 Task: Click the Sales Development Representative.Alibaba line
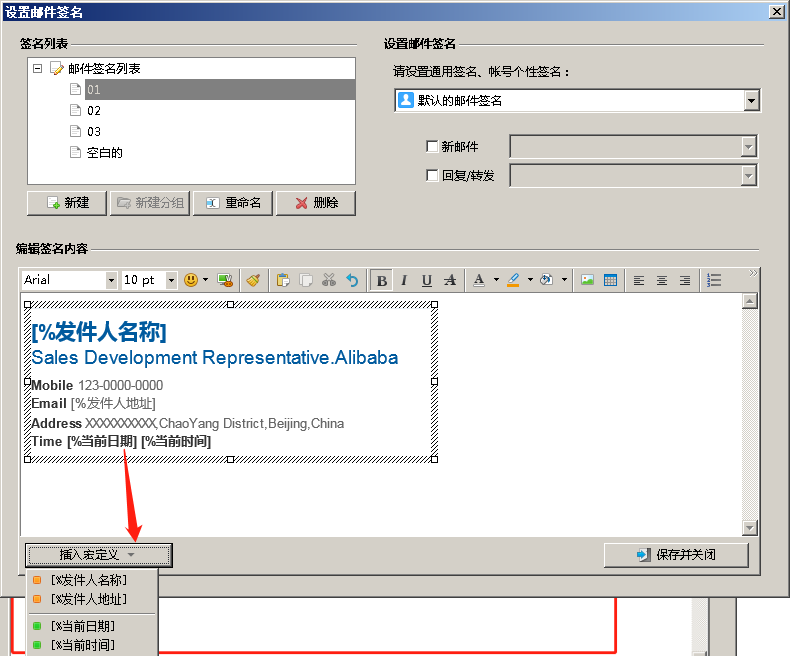(215, 358)
